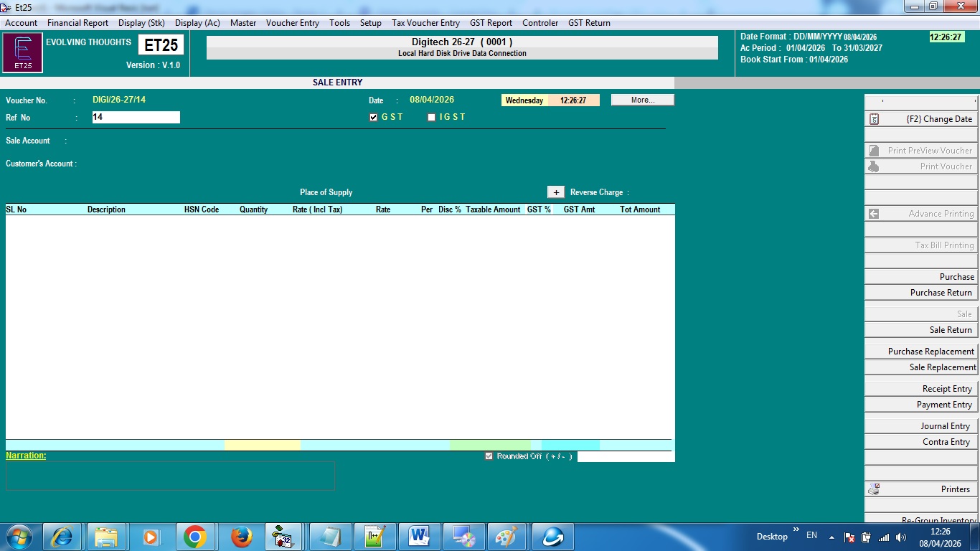Click the ET25 logo in header
Image resolution: width=980 pixels, height=551 pixels.
pos(23,53)
